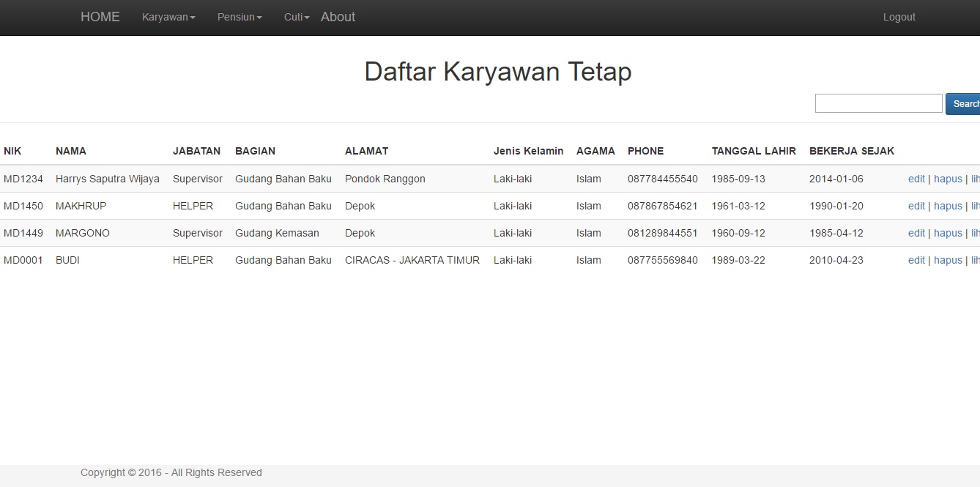Expand the Cuti dropdown menu
This screenshot has width=980, height=487.
tap(295, 17)
